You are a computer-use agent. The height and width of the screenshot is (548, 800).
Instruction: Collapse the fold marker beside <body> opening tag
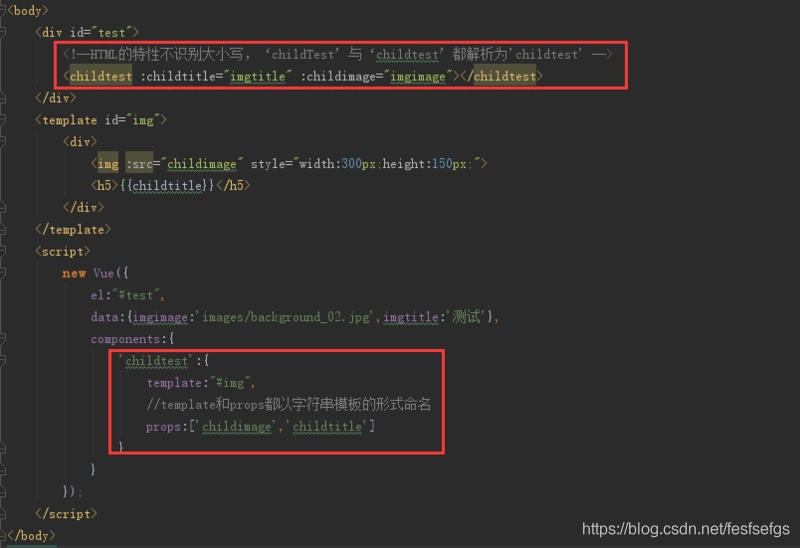(2, 10)
